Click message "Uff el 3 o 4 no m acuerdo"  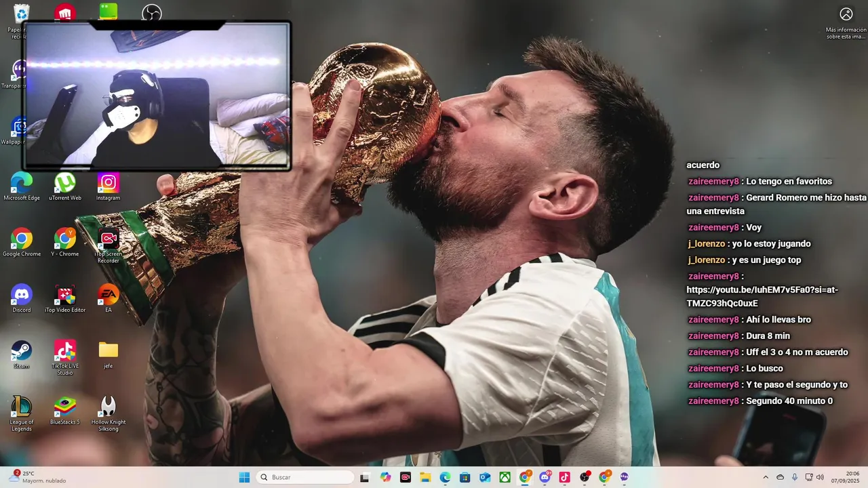[x=797, y=352]
